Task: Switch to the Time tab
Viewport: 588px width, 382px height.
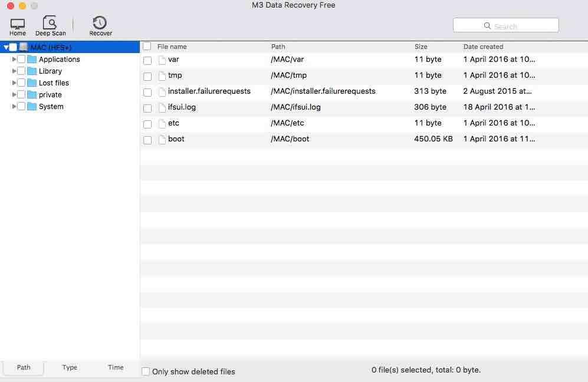Action: point(116,368)
